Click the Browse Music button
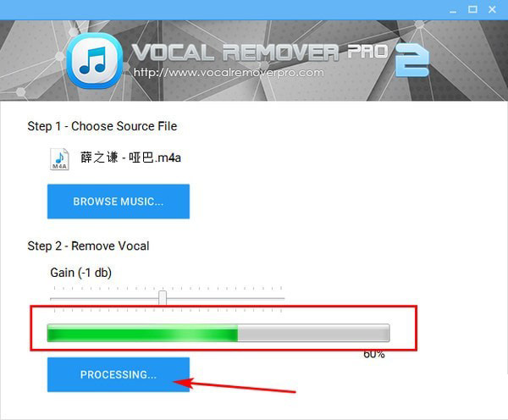508x420 pixels. pos(119,202)
